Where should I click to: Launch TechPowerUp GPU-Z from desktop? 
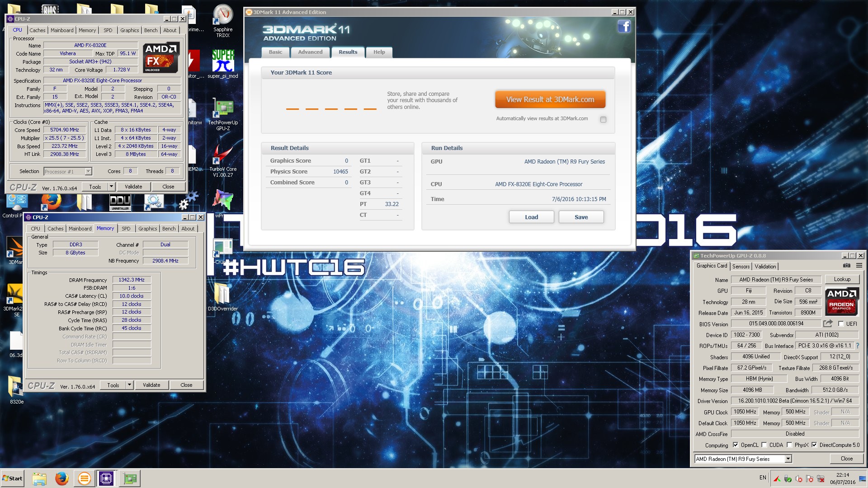[223, 115]
